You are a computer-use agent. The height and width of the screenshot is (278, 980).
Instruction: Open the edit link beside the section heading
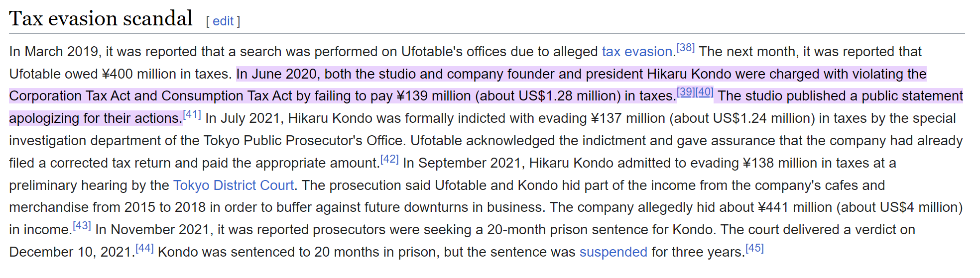click(x=223, y=21)
